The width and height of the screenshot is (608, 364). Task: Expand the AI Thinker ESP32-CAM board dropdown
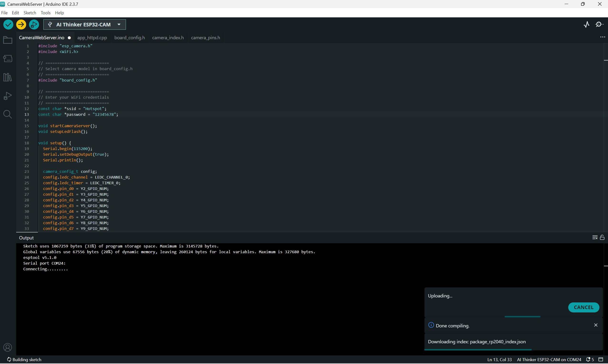pyautogui.click(x=119, y=24)
